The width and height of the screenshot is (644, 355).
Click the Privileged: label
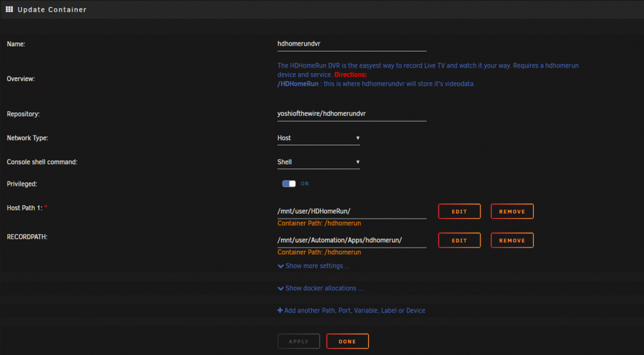click(x=22, y=184)
